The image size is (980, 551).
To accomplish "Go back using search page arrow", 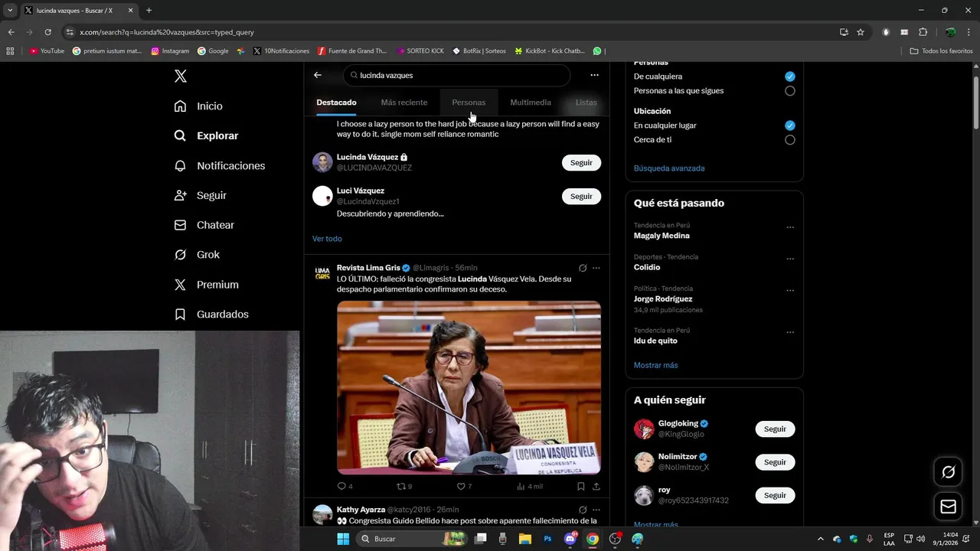I will 318,75.
